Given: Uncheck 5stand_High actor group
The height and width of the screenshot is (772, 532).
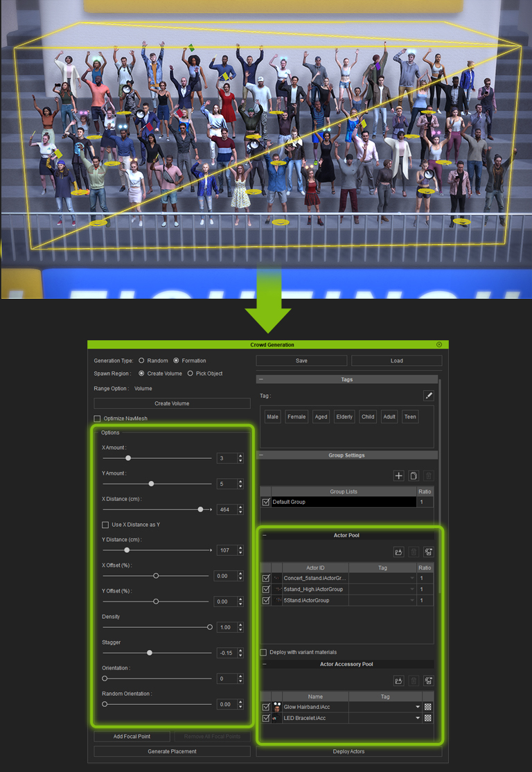Looking at the screenshot, I should pyautogui.click(x=266, y=589).
